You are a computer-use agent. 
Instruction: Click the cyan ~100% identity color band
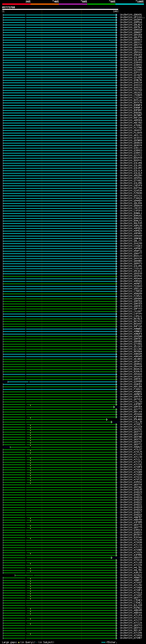tap(130, 4)
